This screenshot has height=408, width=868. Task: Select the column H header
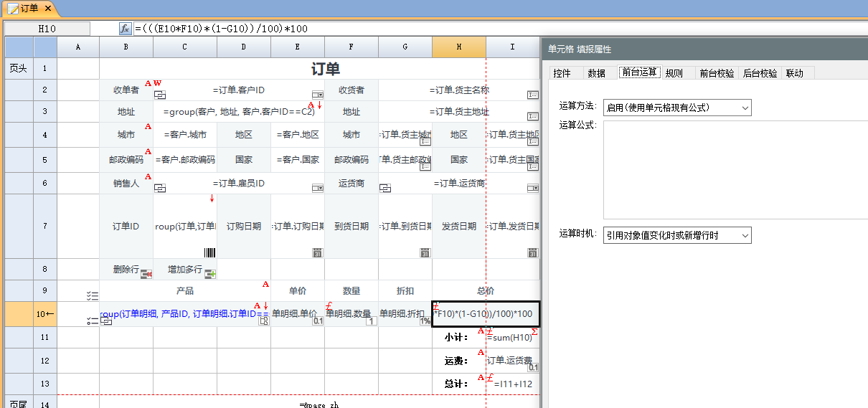458,47
